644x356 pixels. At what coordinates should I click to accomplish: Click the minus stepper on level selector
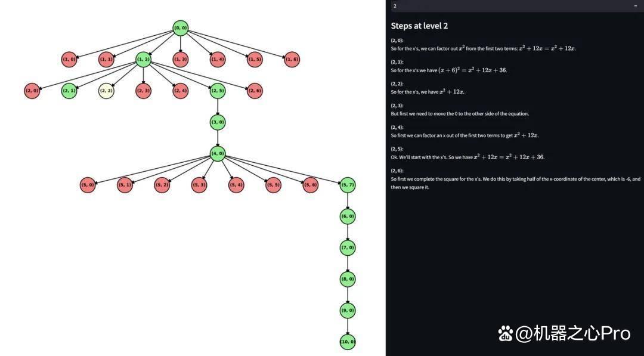click(636, 6)
